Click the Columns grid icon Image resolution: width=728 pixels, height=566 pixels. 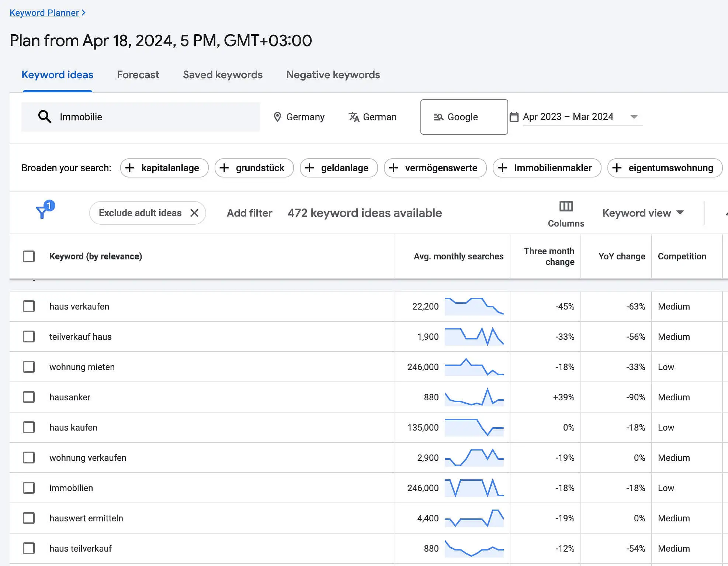tap(566, 206)
